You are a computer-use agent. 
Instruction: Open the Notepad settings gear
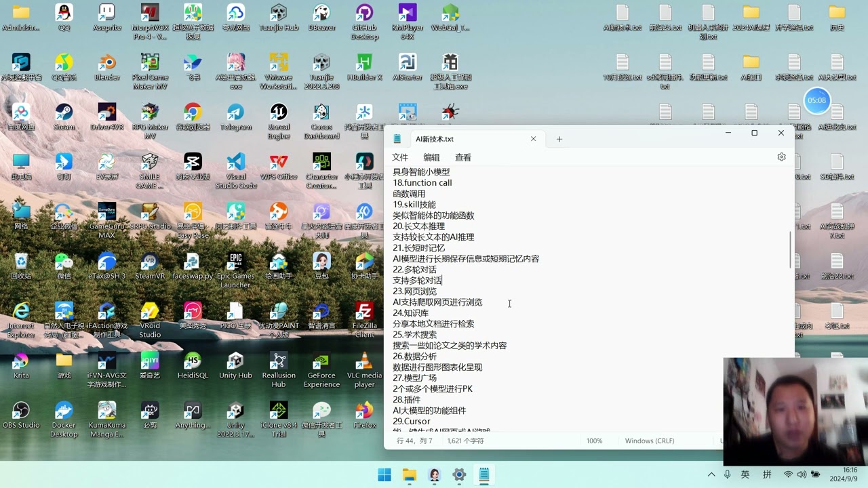(781, 157)
